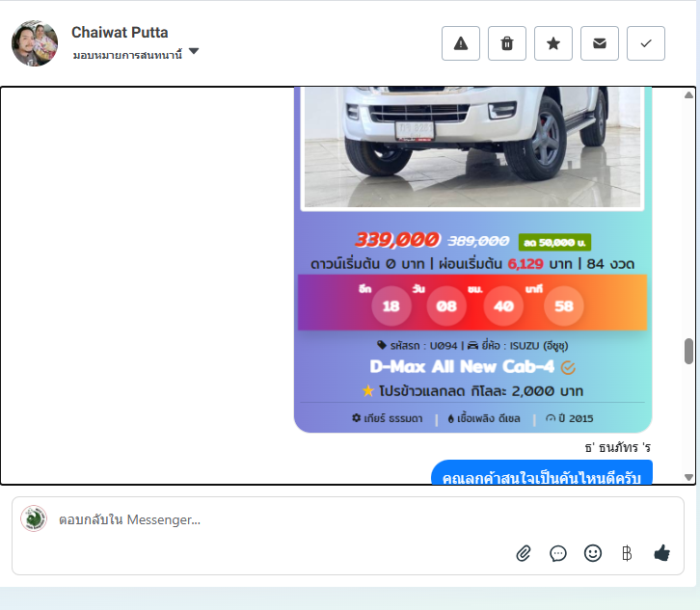Click the blue message bubble คุณลูกค้าสนใจ
700x610 pixels.
542,473
